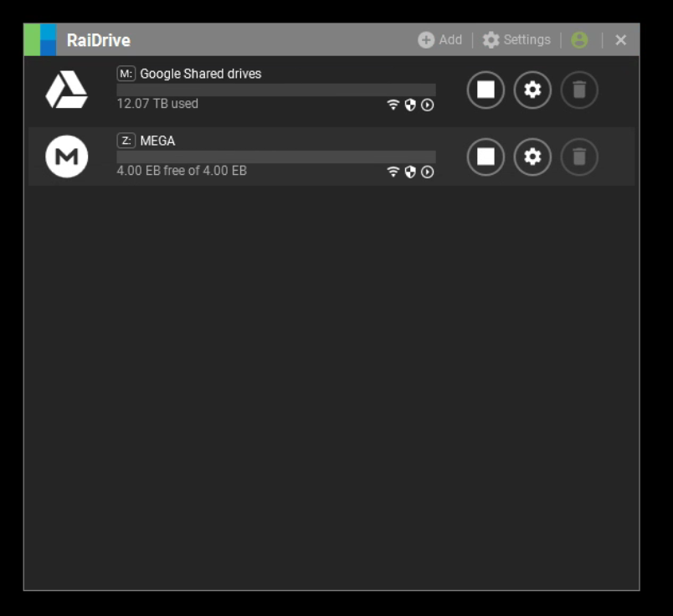Screen dimensions: 673x616
Task: Click the Wi-Fi status icon on MEGA row
Action: click(393, 172)
